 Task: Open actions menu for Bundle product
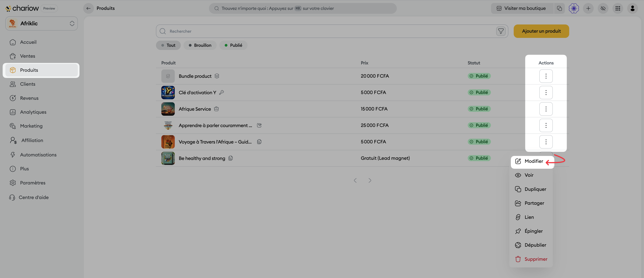(x=546, y=76)
